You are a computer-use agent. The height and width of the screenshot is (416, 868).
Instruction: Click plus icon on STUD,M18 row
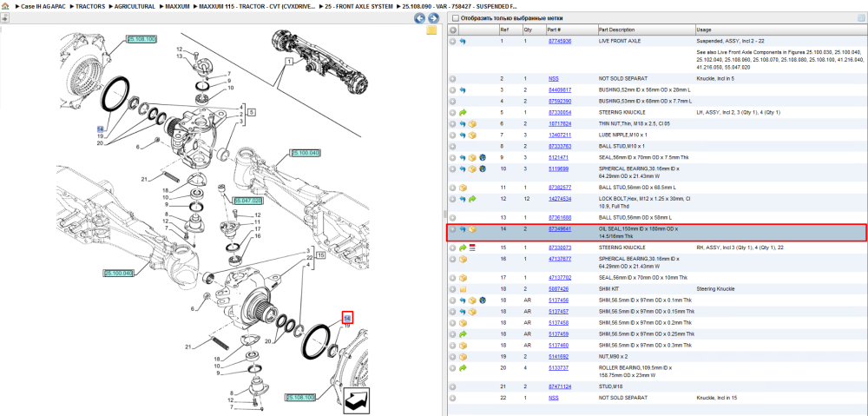point(453,386)
